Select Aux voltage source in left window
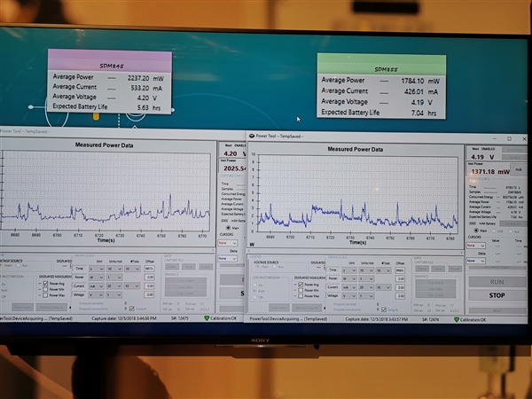Viewport: 532px width, 399px height. coord(19,265)
